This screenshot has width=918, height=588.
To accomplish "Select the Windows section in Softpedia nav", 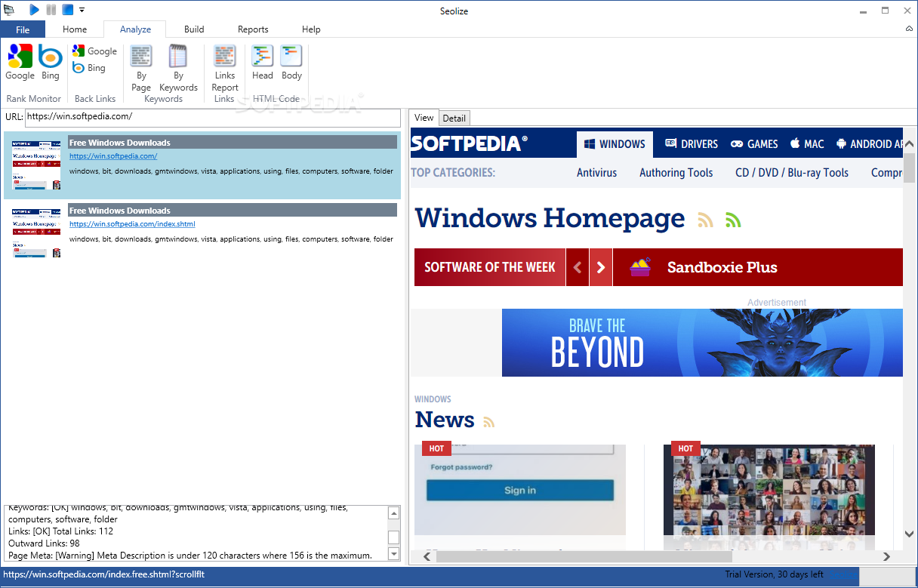I will click(x=615, y=144).
